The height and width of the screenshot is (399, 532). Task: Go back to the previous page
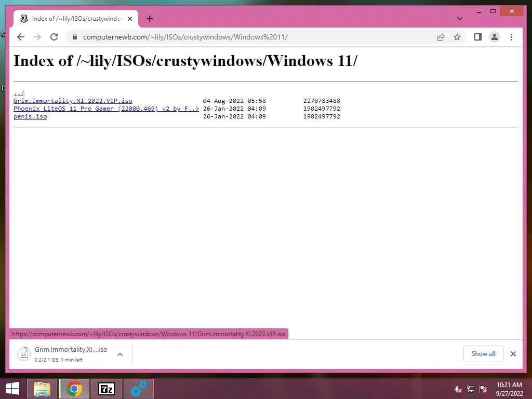[x=21, y=37]
